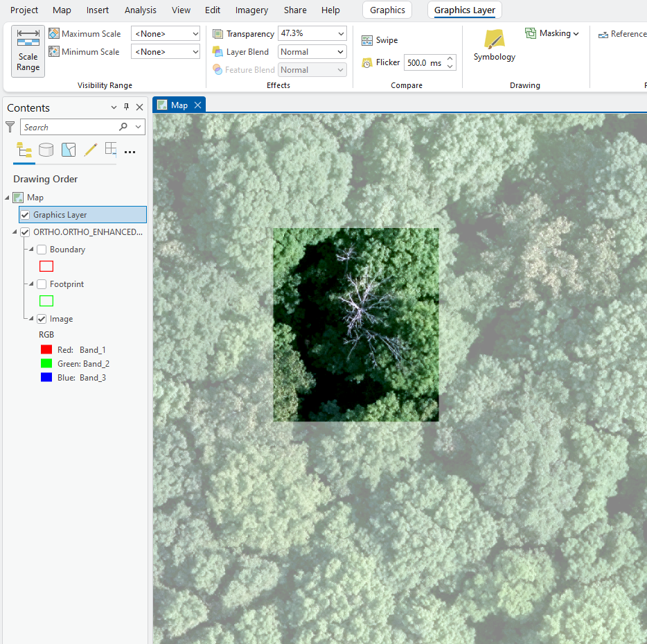Screen dimensions: 647x644
Task: Collapse the Boundary sublayer node
Action: [x=31, y=250]
